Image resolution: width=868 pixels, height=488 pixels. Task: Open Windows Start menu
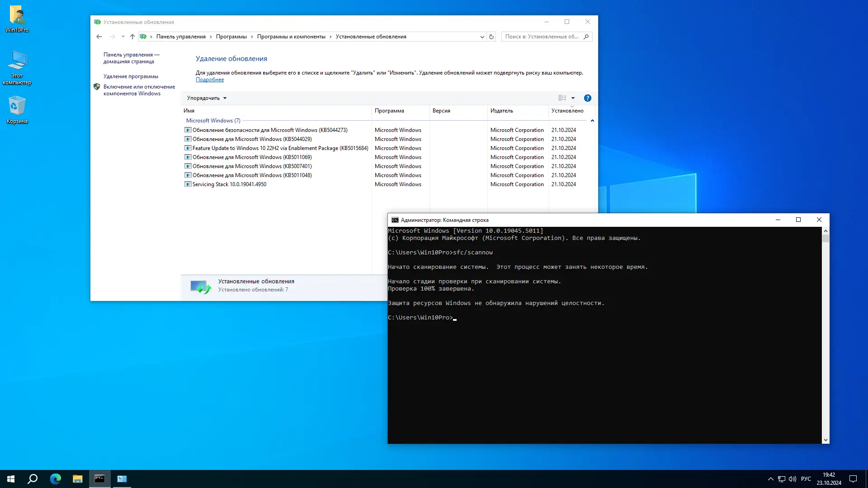11,479
